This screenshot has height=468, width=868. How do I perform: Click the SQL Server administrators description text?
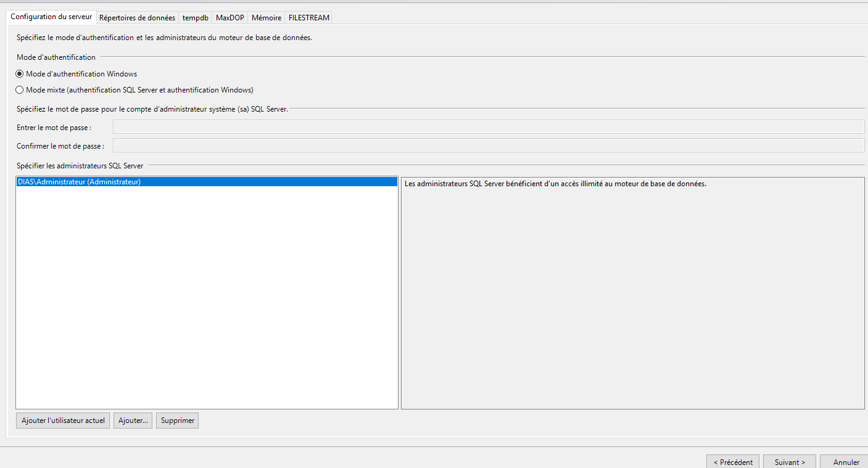[x=555, y=184]
